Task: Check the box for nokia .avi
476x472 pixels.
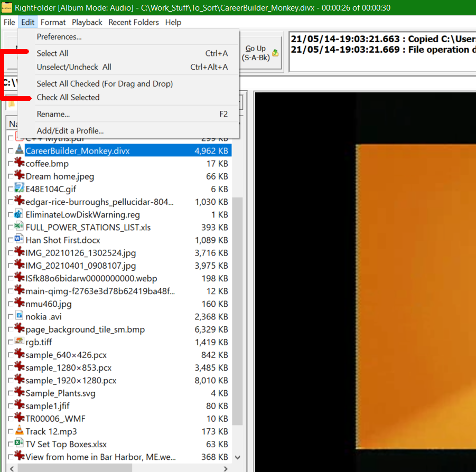Action: pos(11,317)
